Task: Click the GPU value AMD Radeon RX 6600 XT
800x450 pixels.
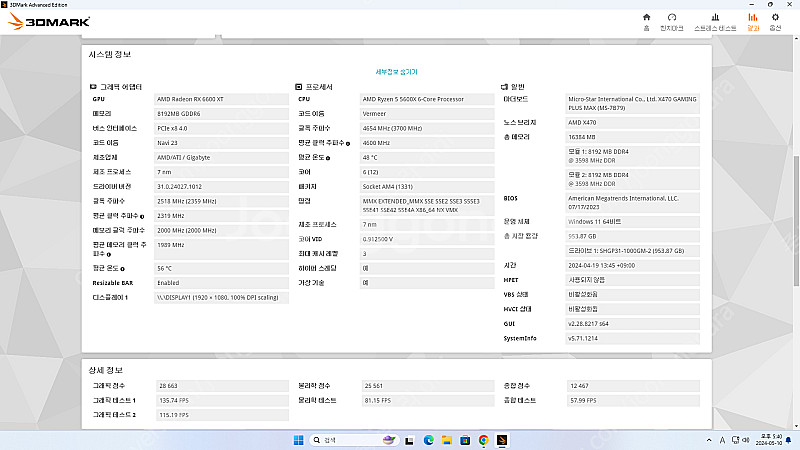Action: [x=221, y=99]
